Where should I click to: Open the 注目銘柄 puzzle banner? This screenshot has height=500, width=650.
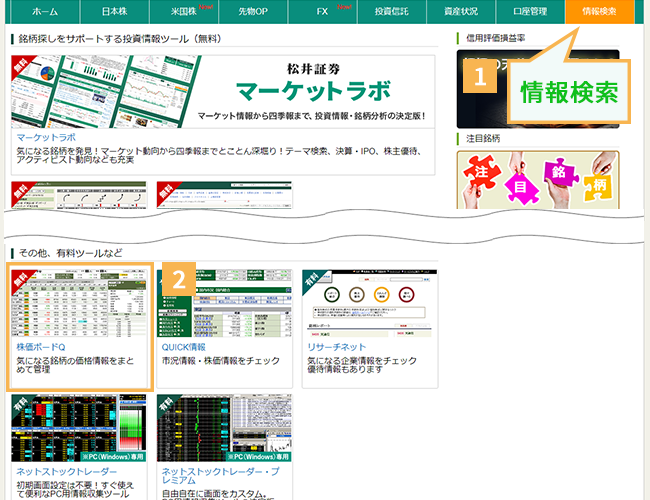pos(538,180)
